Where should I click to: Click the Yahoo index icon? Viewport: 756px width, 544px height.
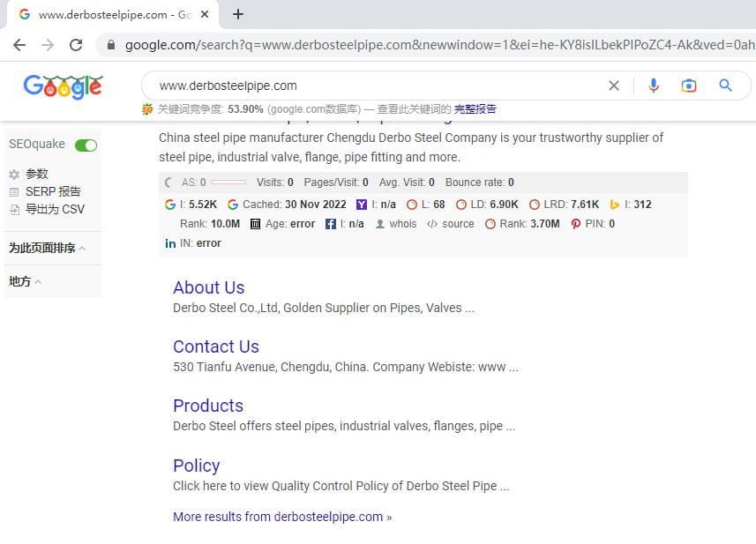tap(361, 205)
